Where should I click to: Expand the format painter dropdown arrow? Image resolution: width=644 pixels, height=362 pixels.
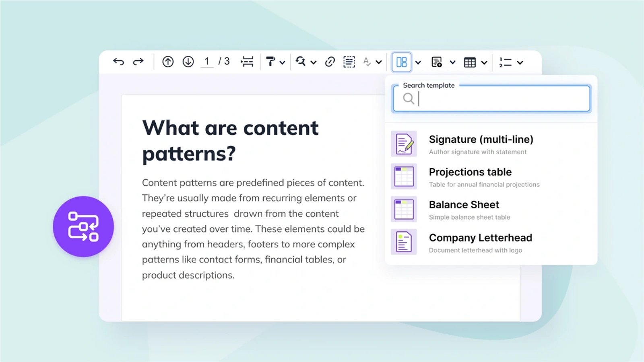[x=282, y=62]
